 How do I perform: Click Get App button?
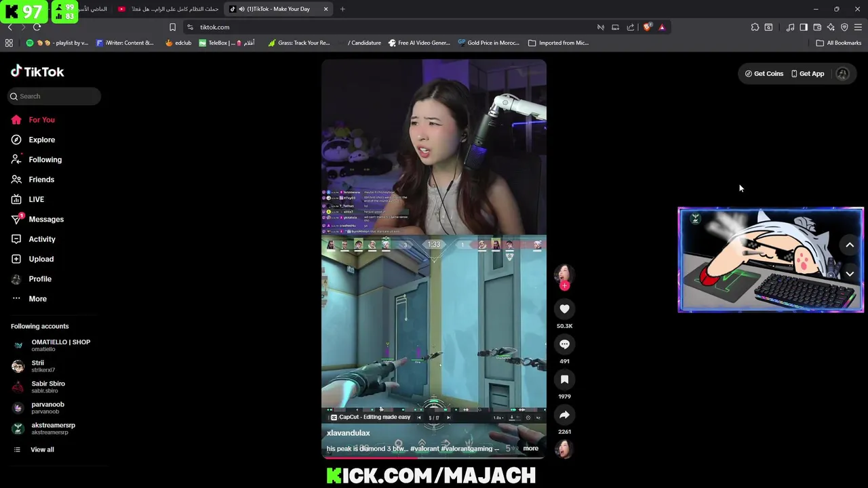click(x=808, y=74)
